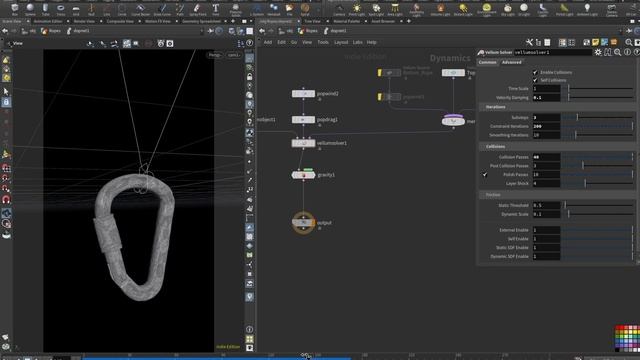Add a Spot Light from the shelf
Screen dimensions: 640x360
376,9
